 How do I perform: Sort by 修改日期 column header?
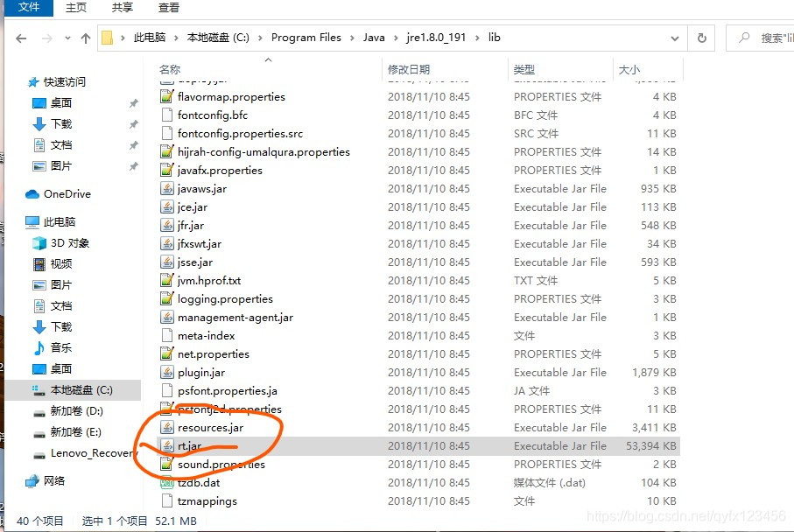tap(409, 70)
